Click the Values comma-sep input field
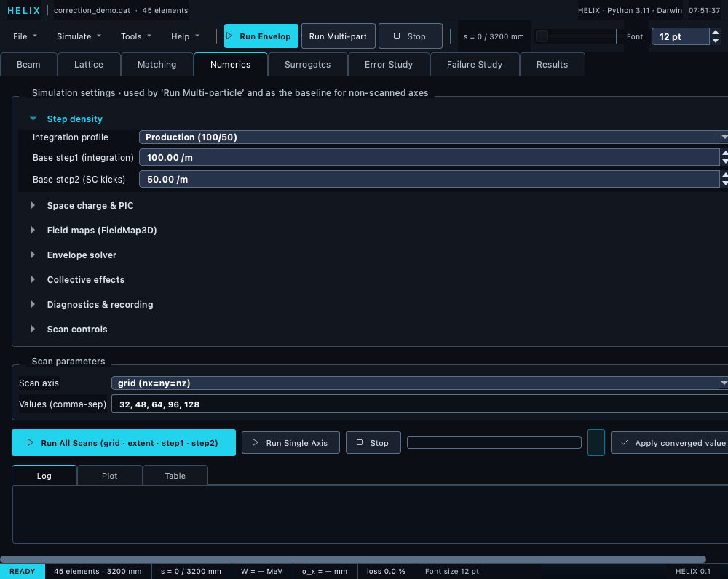The height and width of the screenshot is (579, 728). coord(420,404)
